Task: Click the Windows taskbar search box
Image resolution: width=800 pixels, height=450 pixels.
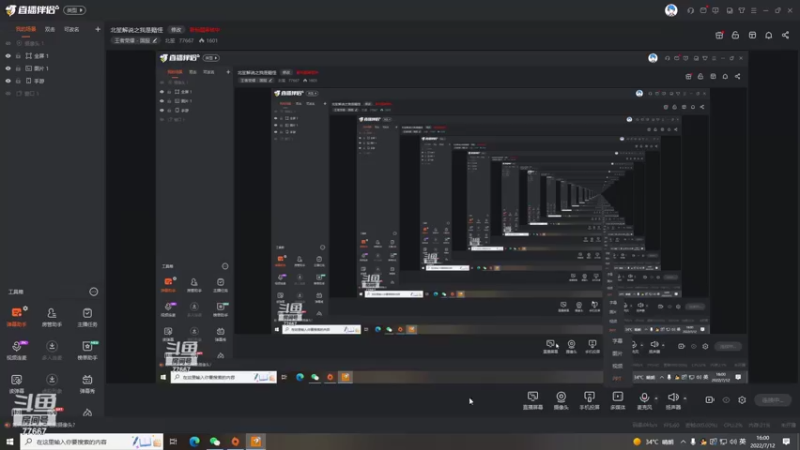Action: click(x=92, y=441)
